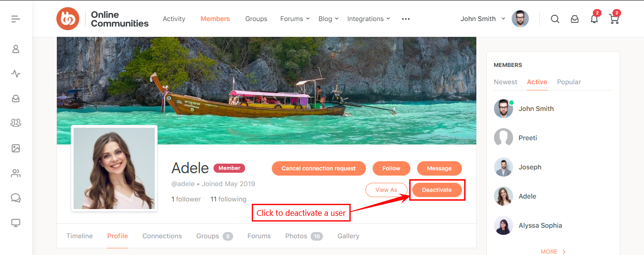Open John Smith in the members list
This screenshot has width=644, height=255.
[536, 109]
